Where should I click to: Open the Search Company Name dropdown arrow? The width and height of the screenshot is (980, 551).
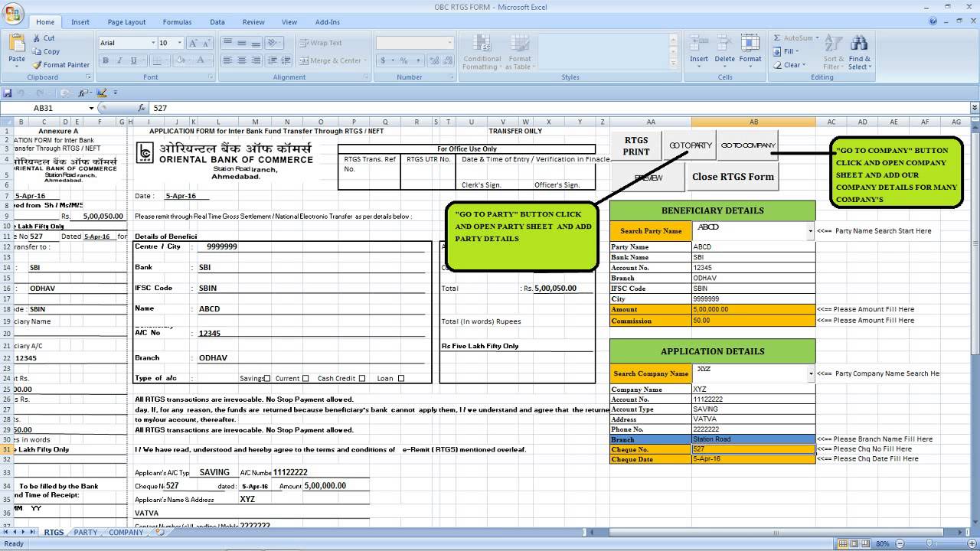tap(811, 373)
